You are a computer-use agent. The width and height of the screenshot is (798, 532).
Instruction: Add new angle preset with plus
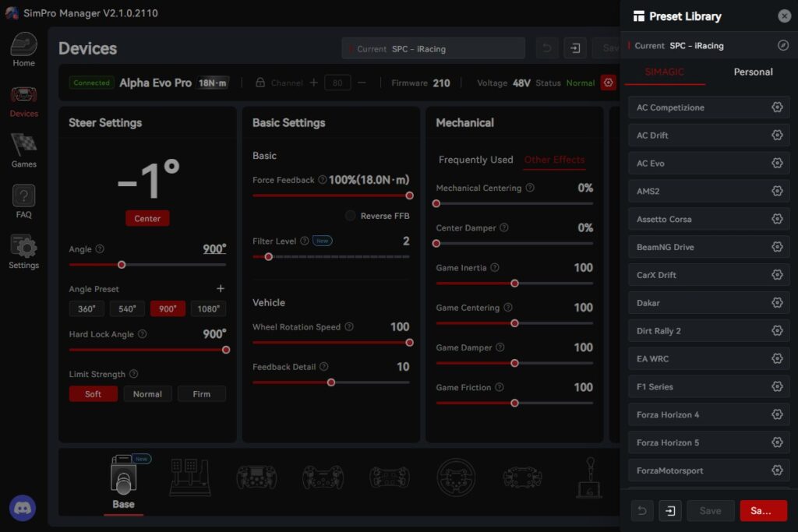[x=221, y=289]
